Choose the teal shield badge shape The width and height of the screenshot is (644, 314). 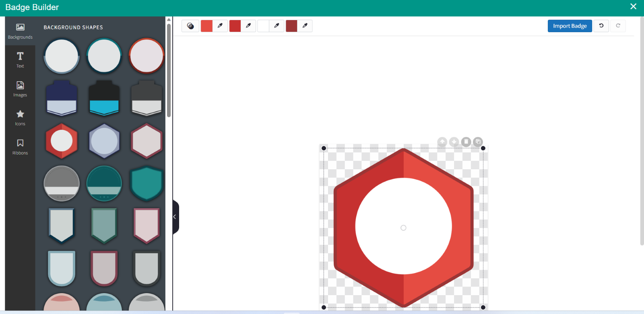(147, 183)
